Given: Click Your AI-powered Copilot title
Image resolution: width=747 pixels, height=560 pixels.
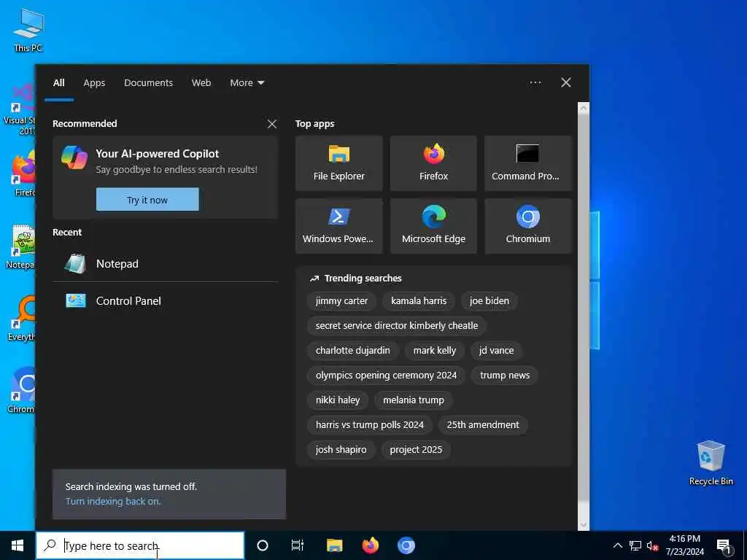Looking at the screenshot, I should pyautogui.click(x=158, y=154).
